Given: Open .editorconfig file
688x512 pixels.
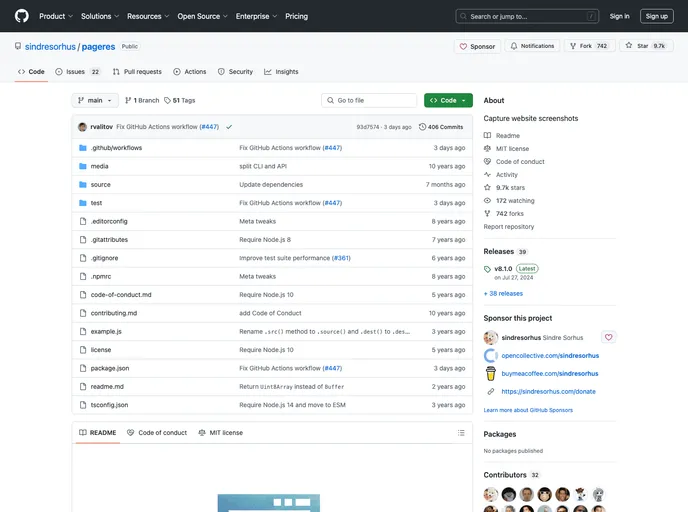Looking at the screenshot, I should pos(109,222).
